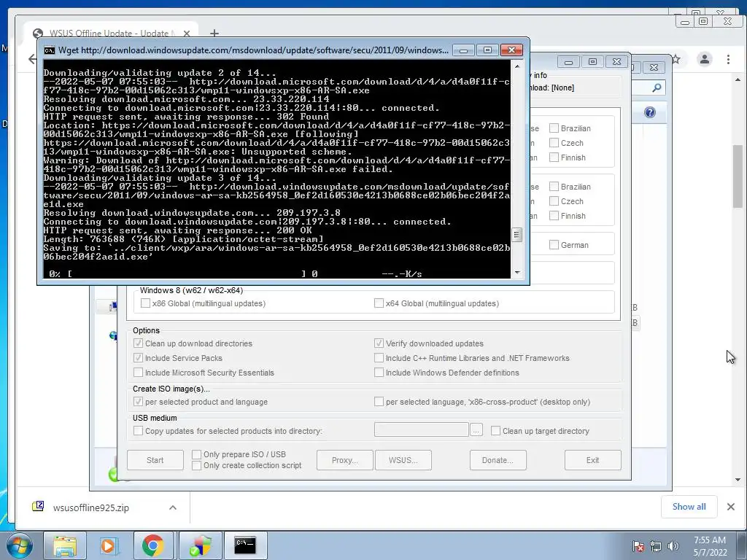
Task: Click console scrollbar up arrow in Wget window
Action: point(517,65)
